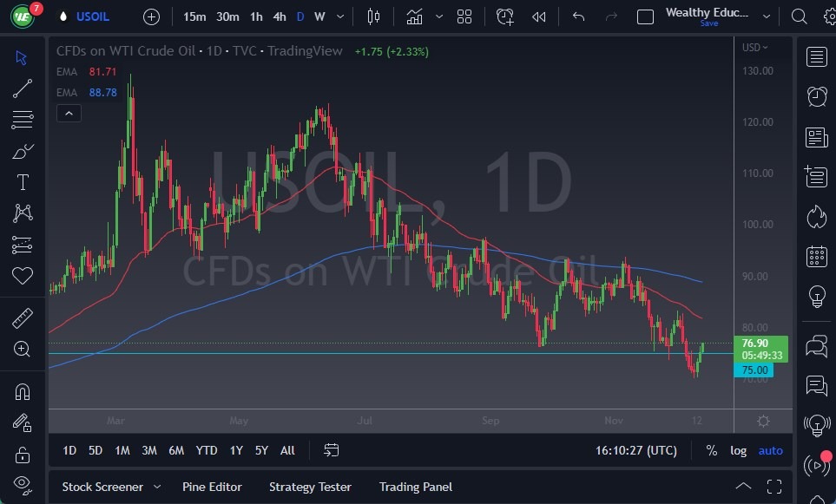The width and height of the screenshot is (836, 504).
Task: Open the XABCD pattern tool
Action: point(22,213)
